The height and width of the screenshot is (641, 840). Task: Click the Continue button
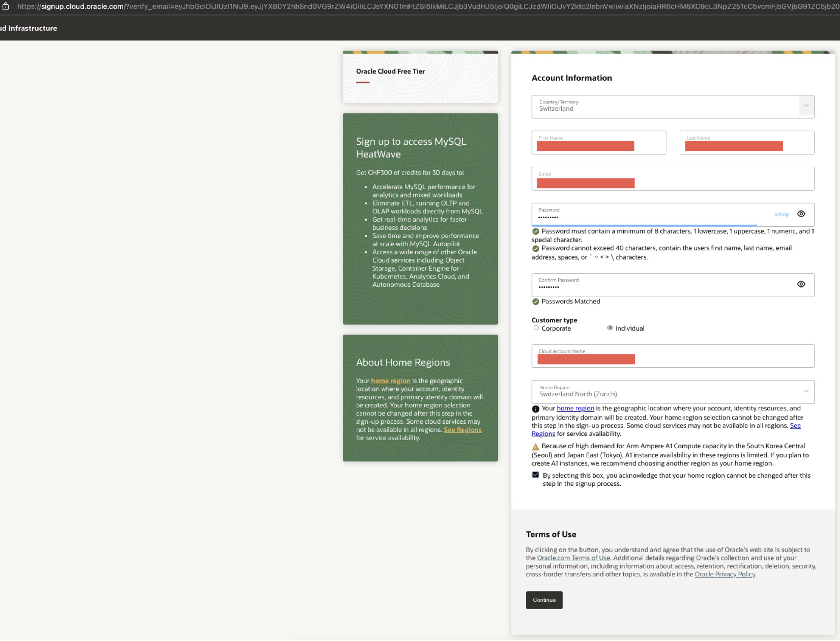click(x=544, y=600)
